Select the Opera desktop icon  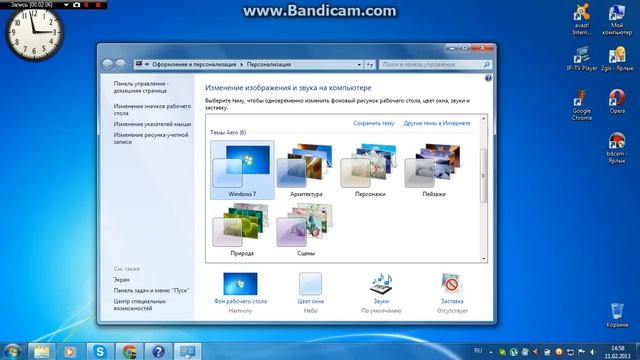[617, 101]
